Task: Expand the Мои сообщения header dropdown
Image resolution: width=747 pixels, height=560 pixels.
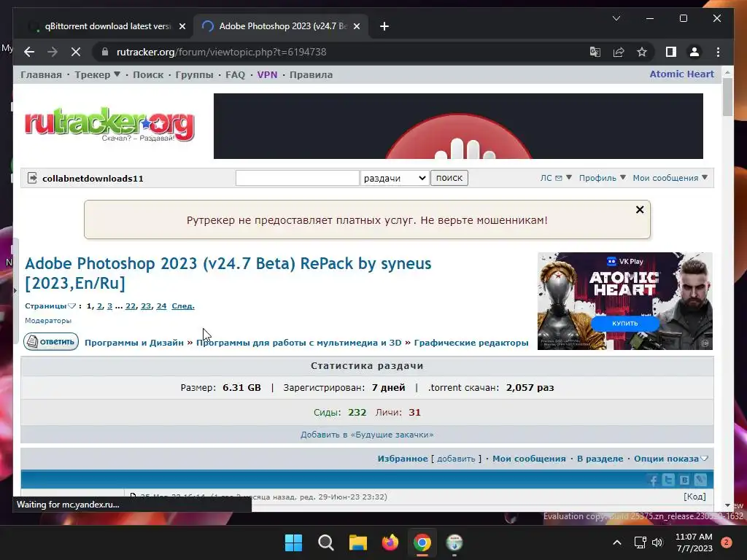Action: pyautogui.click(x=670, y=178)
